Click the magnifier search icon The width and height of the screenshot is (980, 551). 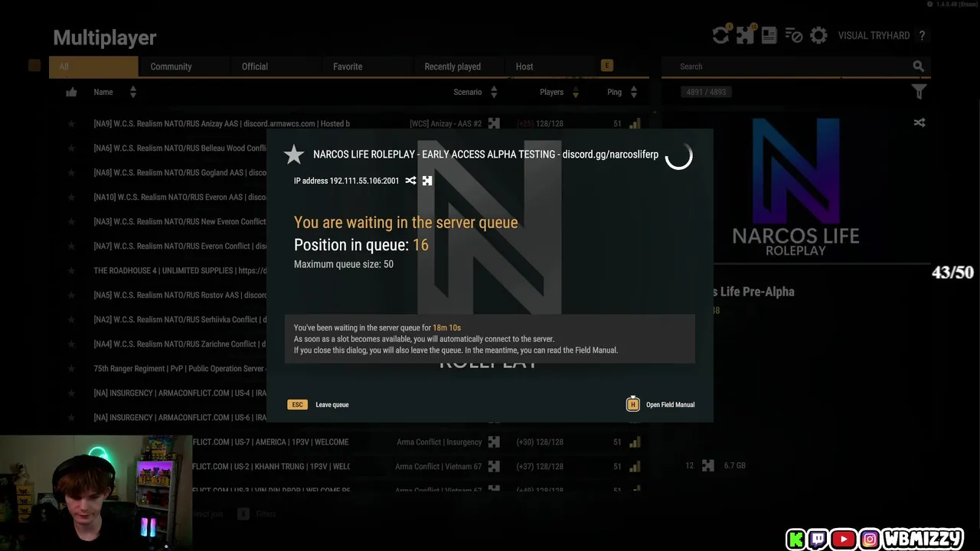919,67
